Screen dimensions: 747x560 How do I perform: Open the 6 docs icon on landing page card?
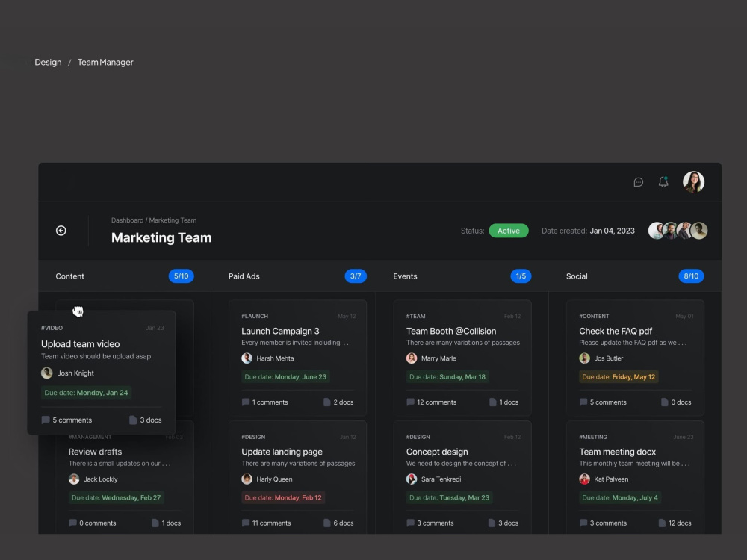[327, 523]
